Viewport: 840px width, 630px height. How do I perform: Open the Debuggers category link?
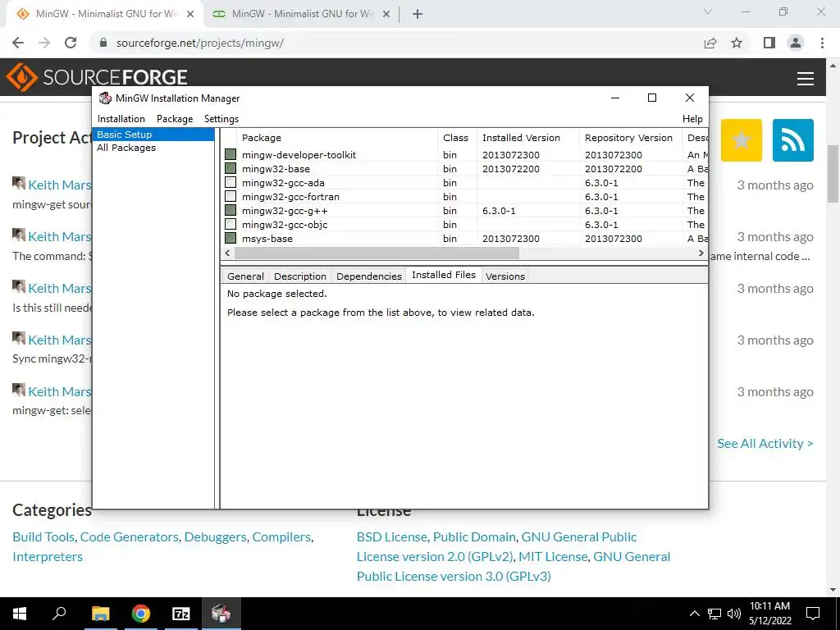click(216, 536)
